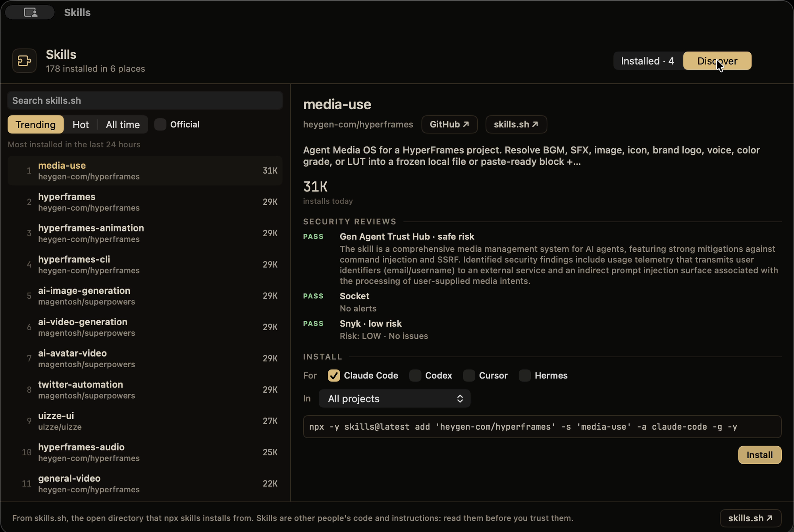Select the Discover tab

[x=717, y=61]
